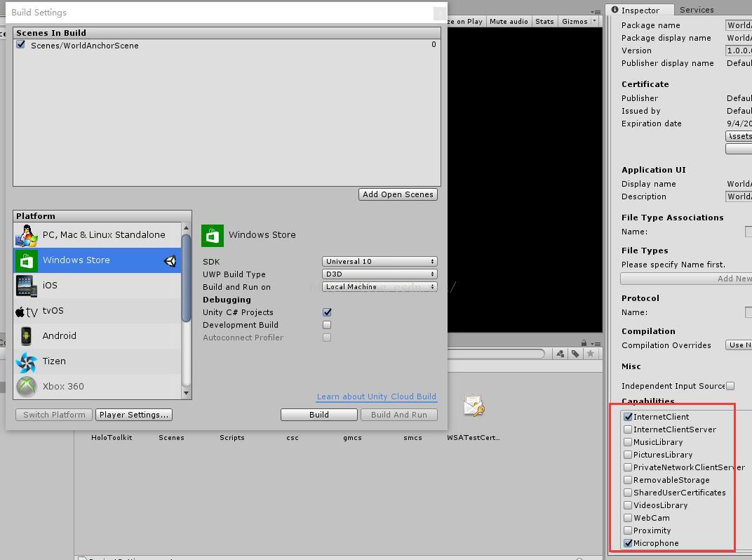
Task: Click the large green Windows Store header icon
Action: (x=213, y=236)
